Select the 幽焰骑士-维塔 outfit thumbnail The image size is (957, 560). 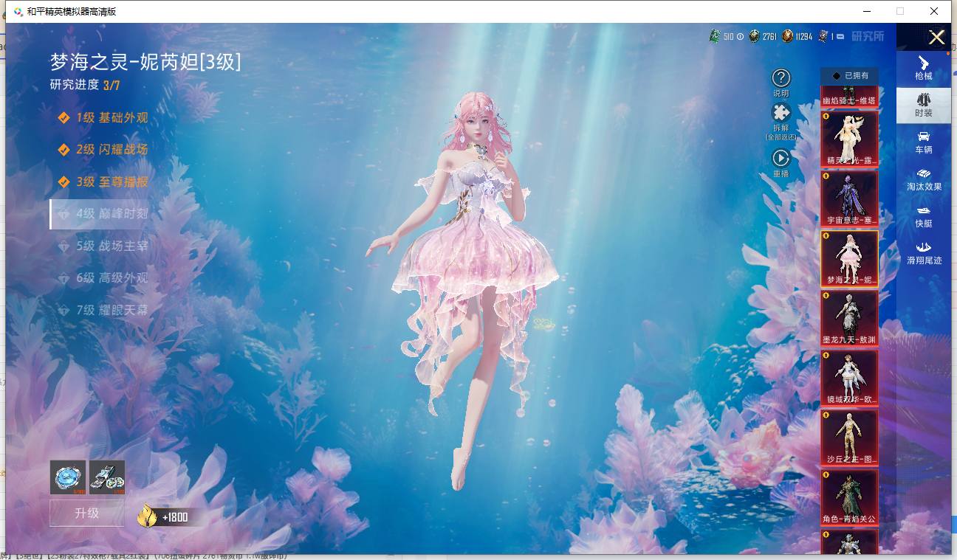[850, 97]
